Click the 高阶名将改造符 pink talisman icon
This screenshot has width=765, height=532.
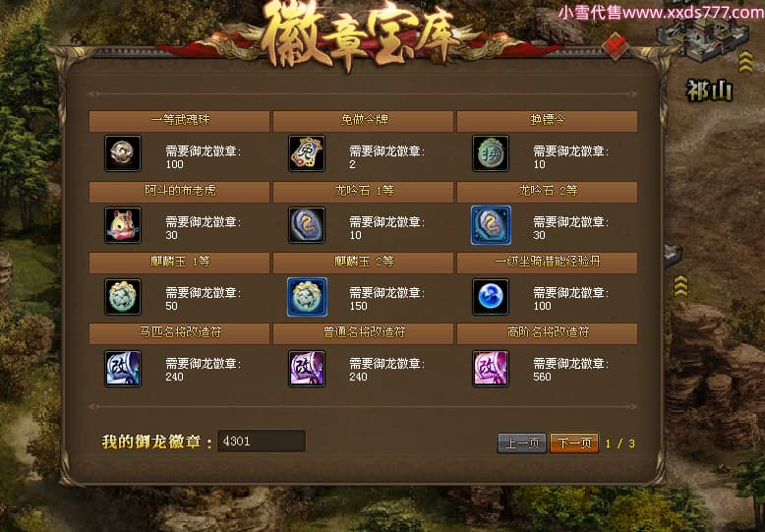(491, 369)
